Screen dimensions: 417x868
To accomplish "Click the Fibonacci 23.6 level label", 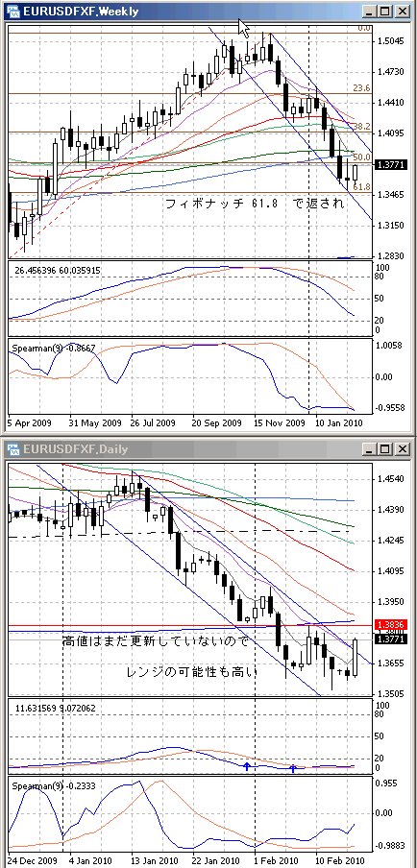I will tap(362, 88).
